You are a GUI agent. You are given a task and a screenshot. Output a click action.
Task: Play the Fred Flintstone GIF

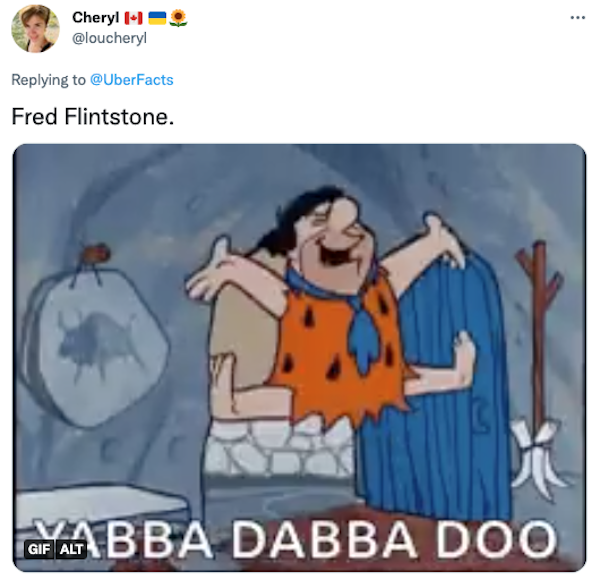pyautogui.click(x=299, y=358)
